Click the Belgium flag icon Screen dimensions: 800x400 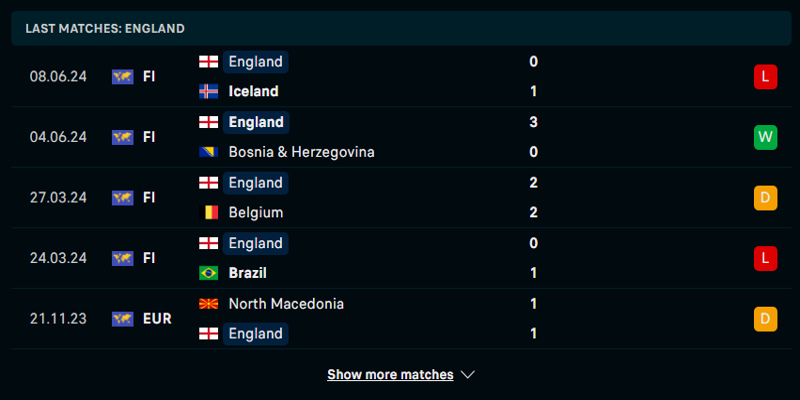point(209,212)
